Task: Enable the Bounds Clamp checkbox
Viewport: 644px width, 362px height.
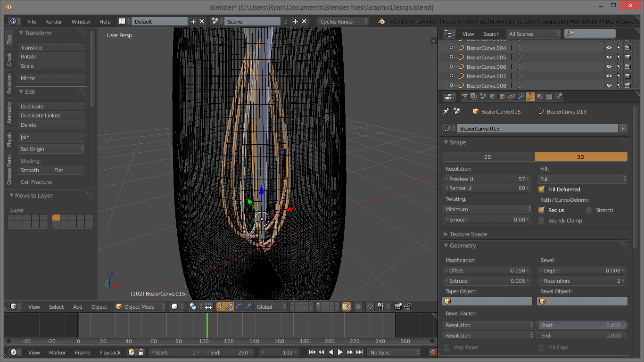Action: tap(541, 220)
